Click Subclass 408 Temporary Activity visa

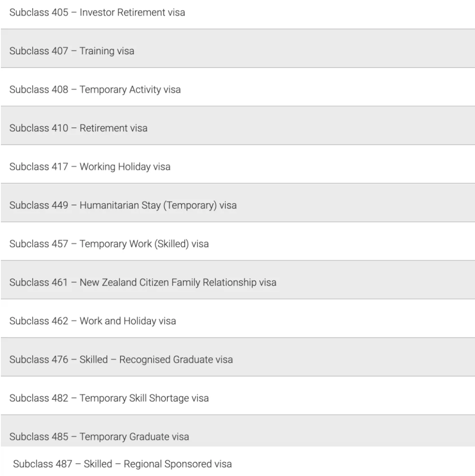tap(95, 90)
